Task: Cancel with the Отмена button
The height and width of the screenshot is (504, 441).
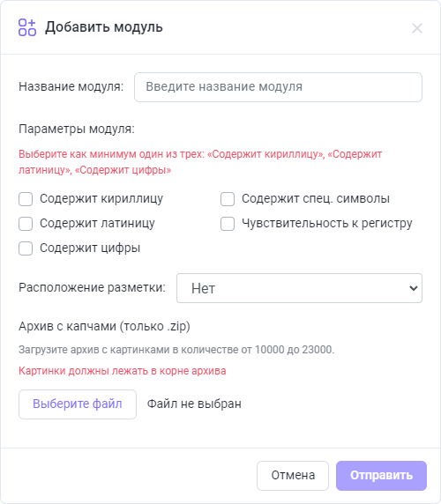Action: click(293, 476)
